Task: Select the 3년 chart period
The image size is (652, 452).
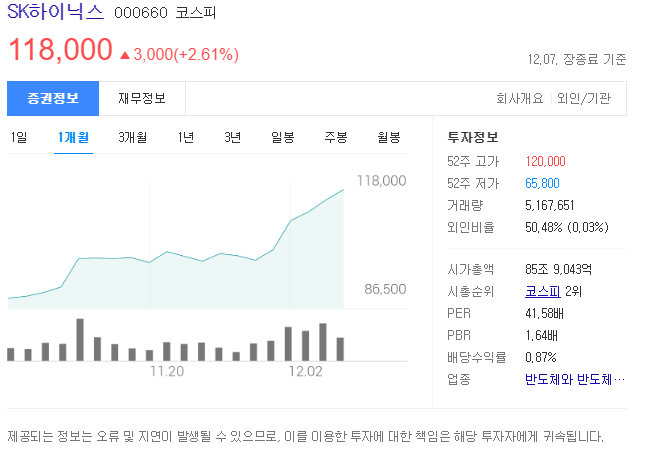Action: click(x=232, y=137)
